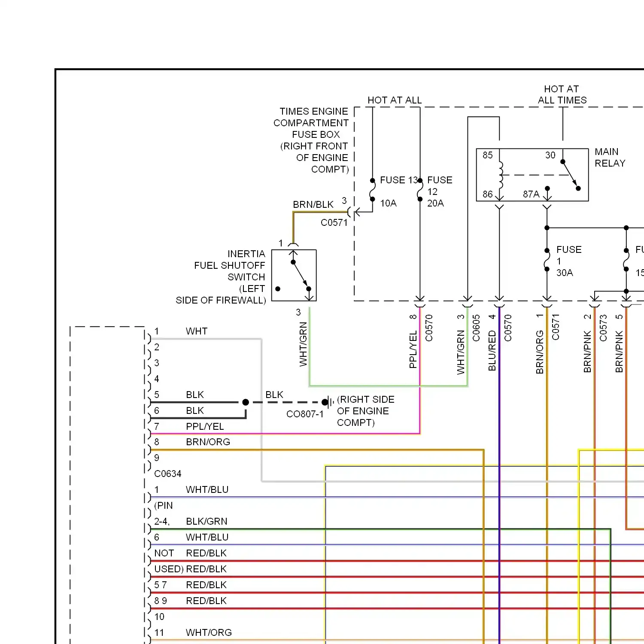Select the vertical BRN/ORG label near C0571

coord(540,352)
